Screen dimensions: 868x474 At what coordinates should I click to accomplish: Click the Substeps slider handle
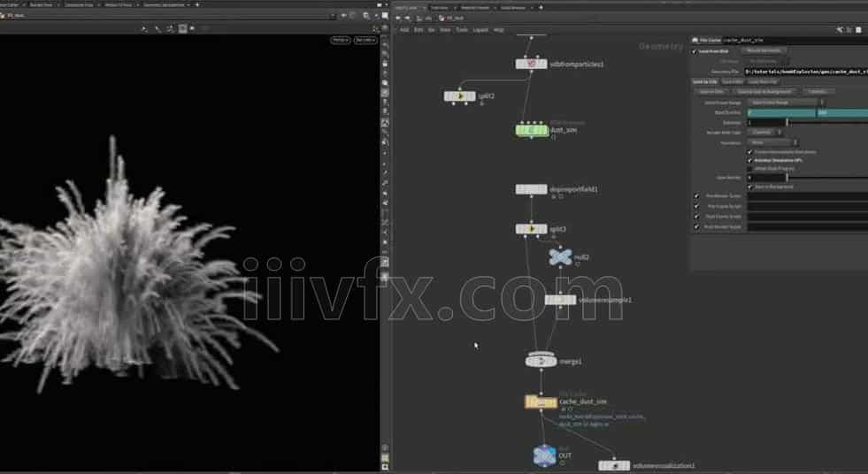787,123
